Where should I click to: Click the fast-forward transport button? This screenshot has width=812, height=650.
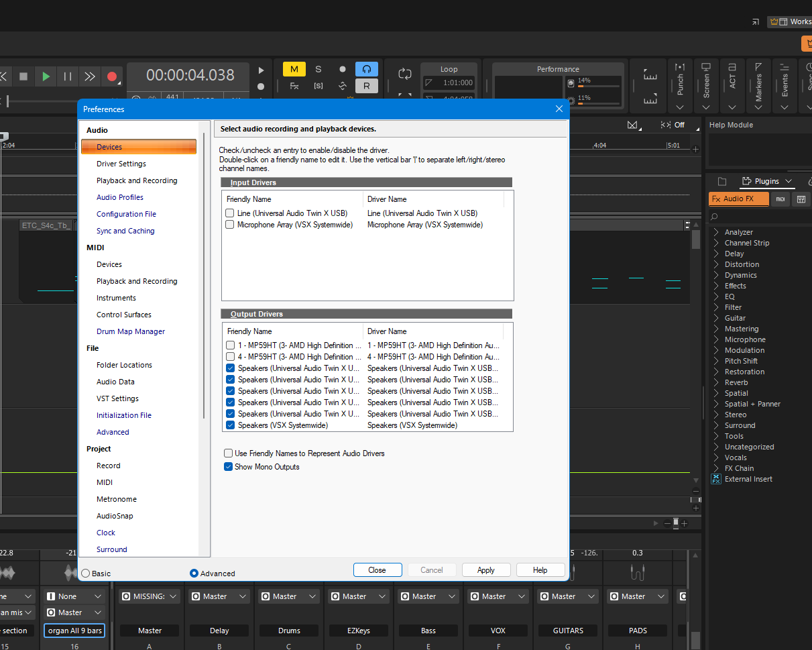point(90,76)
